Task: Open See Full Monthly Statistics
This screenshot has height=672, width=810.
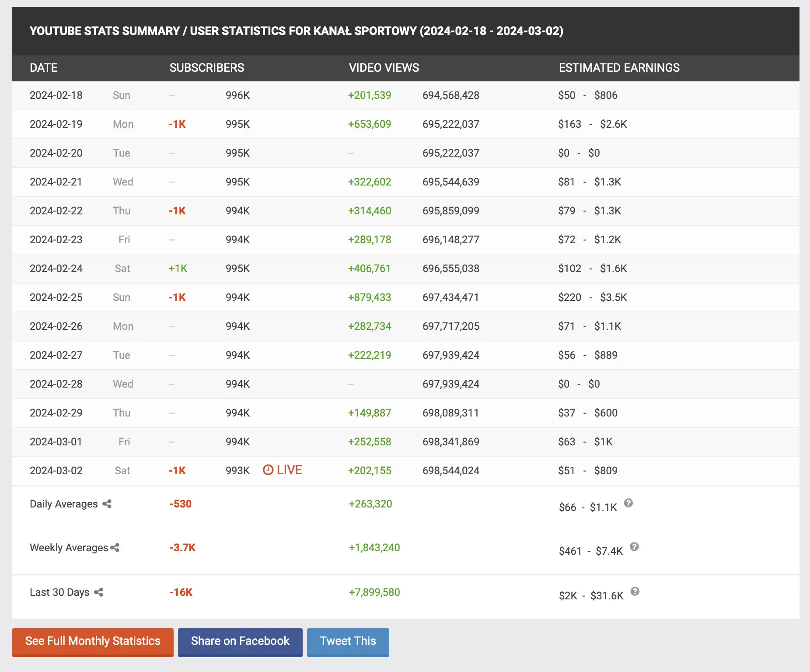Action: click(93, 641)
